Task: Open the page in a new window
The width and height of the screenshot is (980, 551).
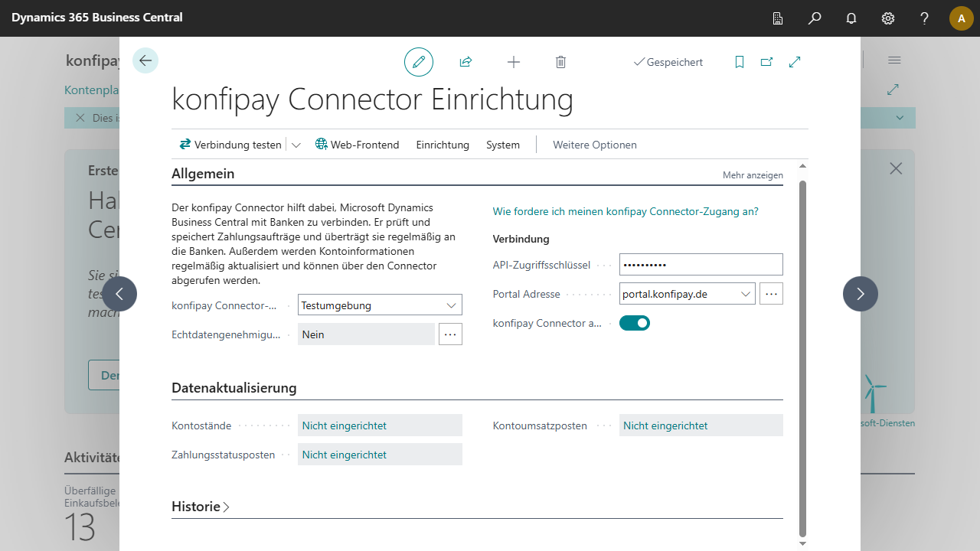Action: click(x=766, y=62)
